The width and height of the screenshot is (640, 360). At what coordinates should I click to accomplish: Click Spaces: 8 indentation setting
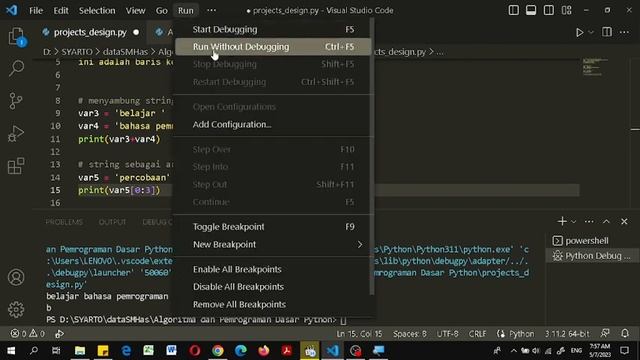coord(409,334)
